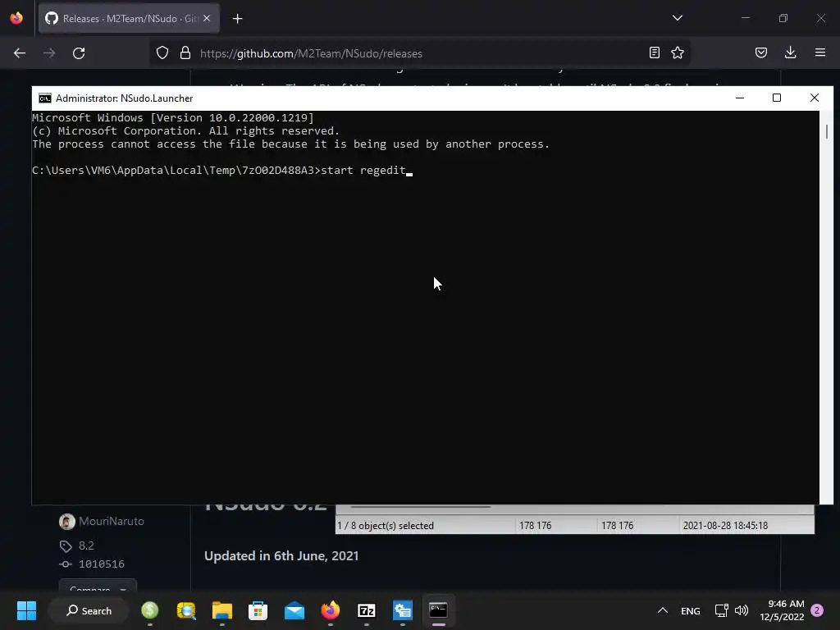Show hidden system tray icons

point(663,610)
